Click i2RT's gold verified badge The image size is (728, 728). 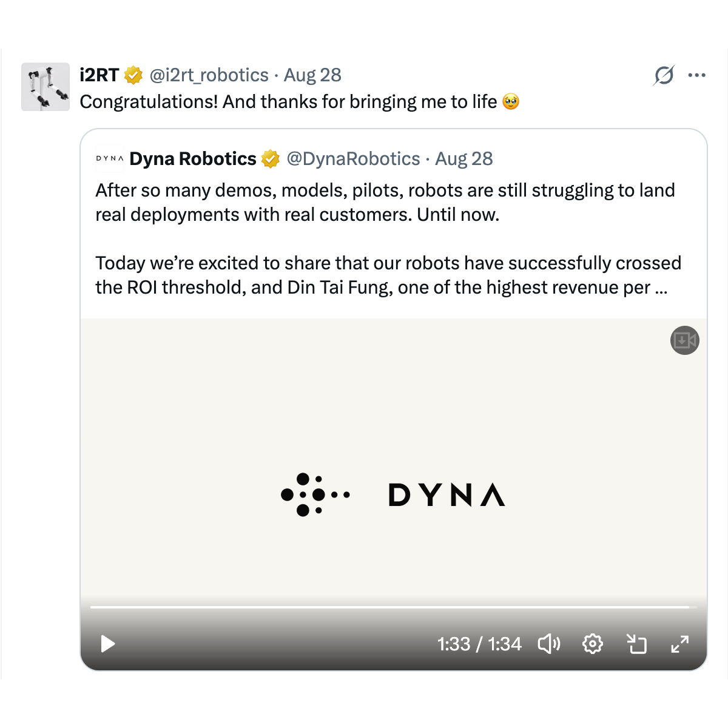[x=133, y=75]
